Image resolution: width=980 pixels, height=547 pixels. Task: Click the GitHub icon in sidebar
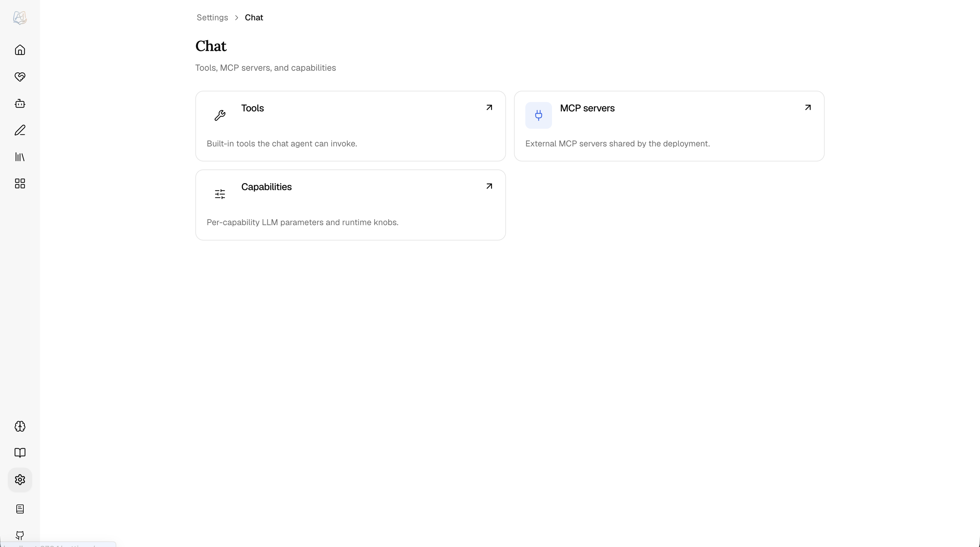click(x=20, y=535)
